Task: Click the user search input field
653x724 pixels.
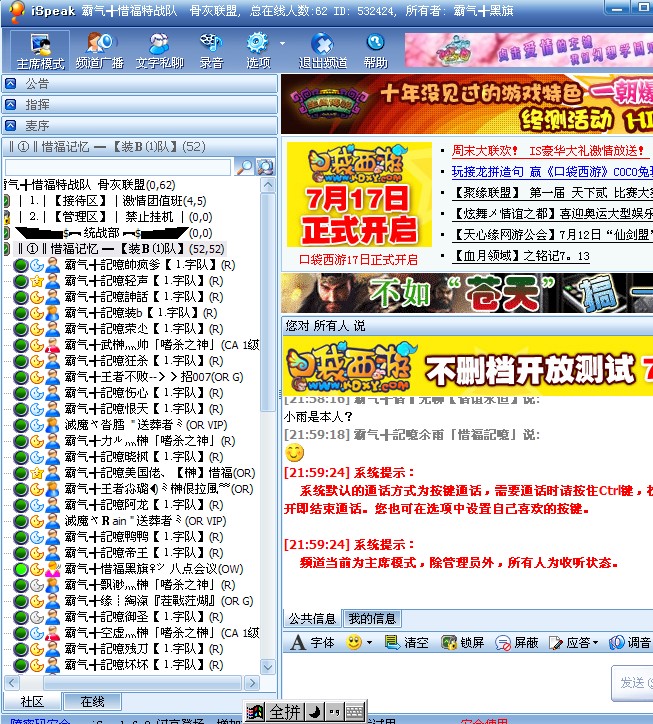Action: click(x=118, y=167)
